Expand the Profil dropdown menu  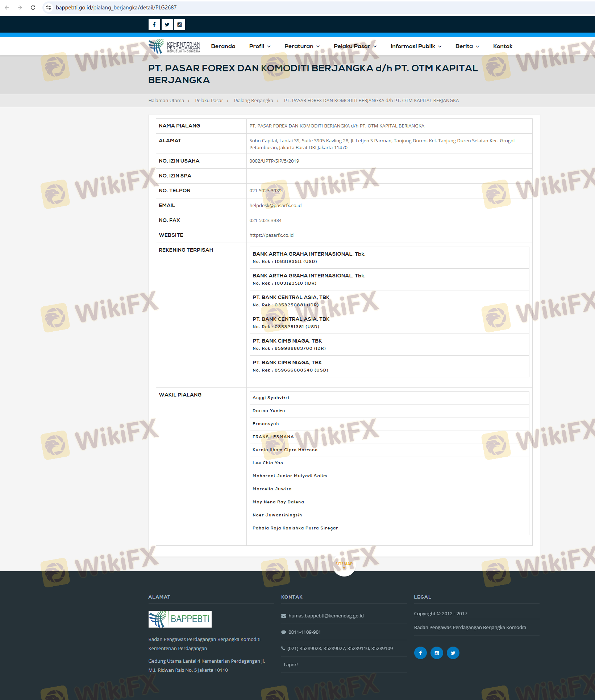click(260, 46)
